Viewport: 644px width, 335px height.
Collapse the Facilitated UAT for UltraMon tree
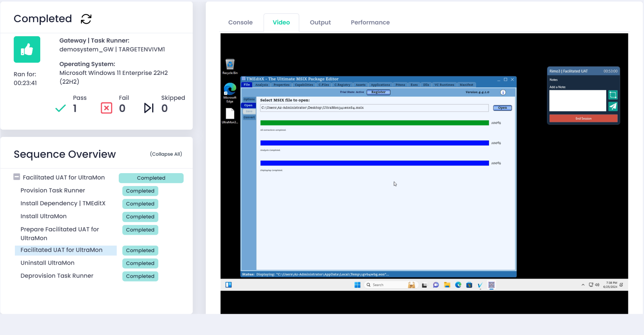17,177
